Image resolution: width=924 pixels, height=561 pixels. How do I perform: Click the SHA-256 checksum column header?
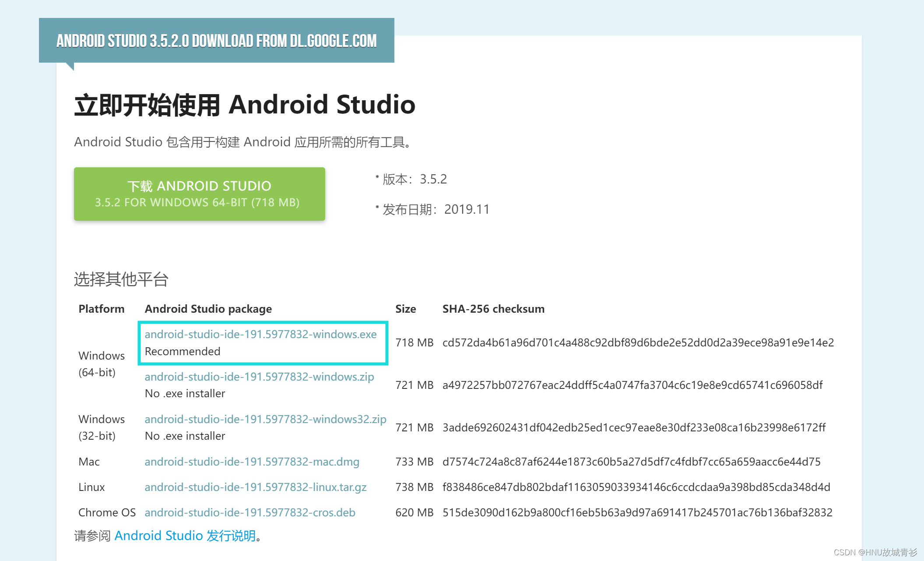tap(493, 309)
